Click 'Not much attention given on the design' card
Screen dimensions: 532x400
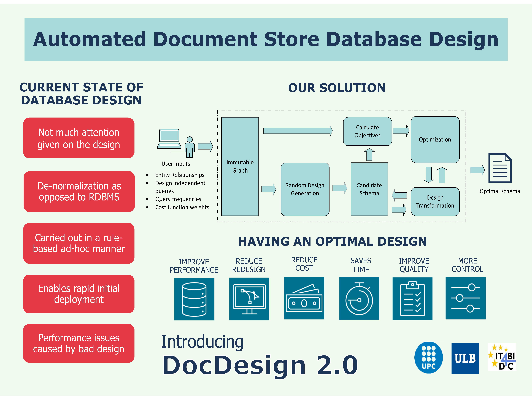(79, 138)
